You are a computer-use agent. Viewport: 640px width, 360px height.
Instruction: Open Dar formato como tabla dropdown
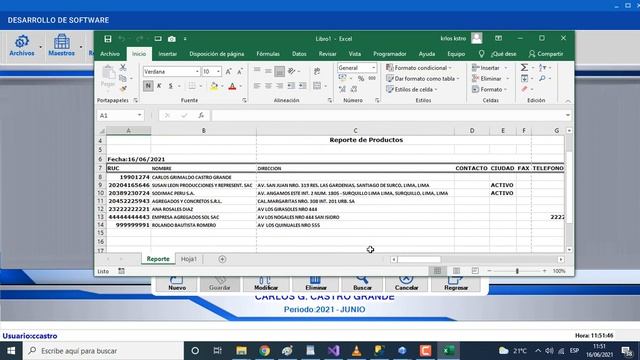click(423, 78)
